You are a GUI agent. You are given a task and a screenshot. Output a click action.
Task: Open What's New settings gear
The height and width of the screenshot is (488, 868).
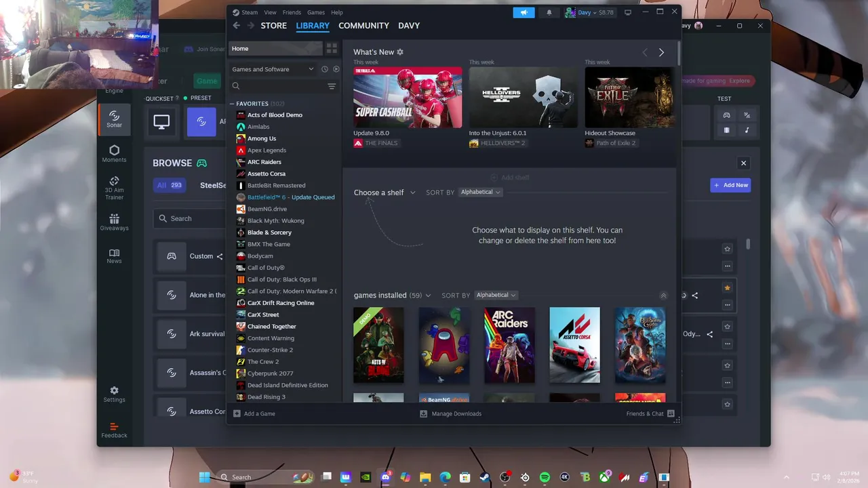tap(400, 52)
